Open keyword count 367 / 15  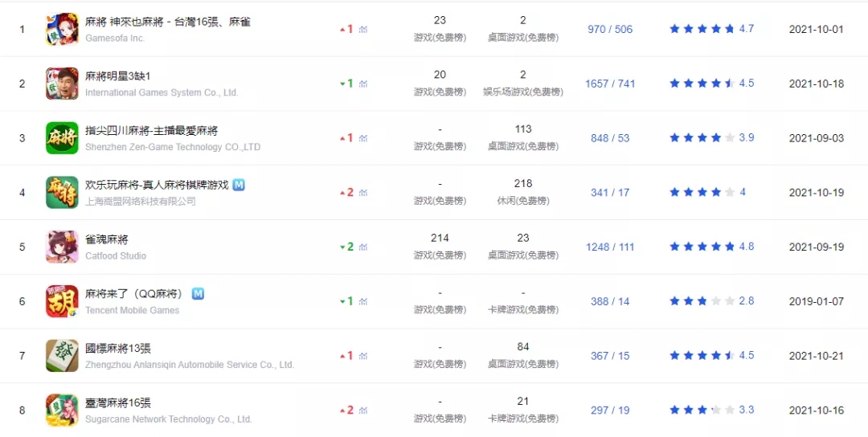tap(610, 356)
